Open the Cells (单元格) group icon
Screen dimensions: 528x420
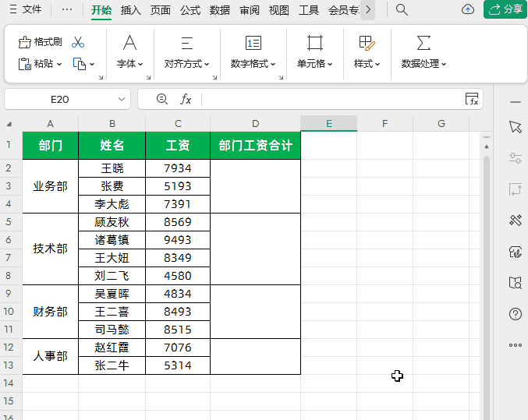pos(315,43)
